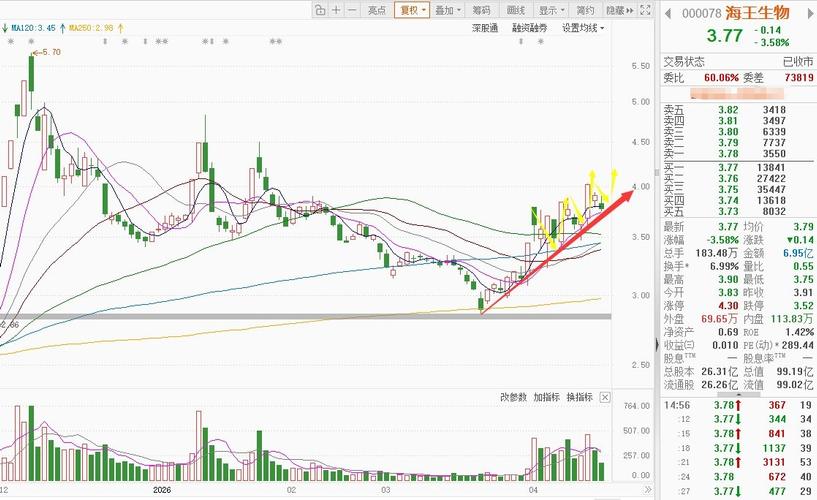
Task: Open the 显示 display dropdown
Action: coord(551,10)
